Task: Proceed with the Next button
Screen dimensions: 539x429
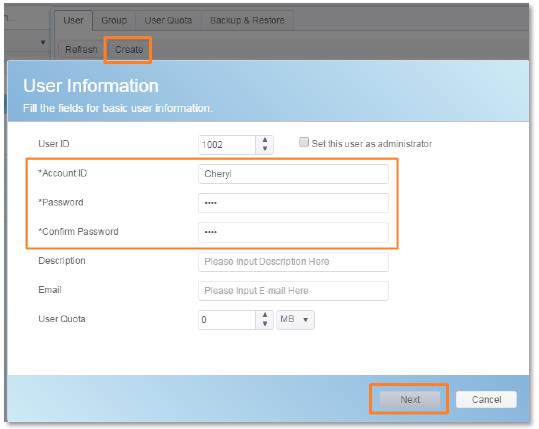Action: coord(410,399)
